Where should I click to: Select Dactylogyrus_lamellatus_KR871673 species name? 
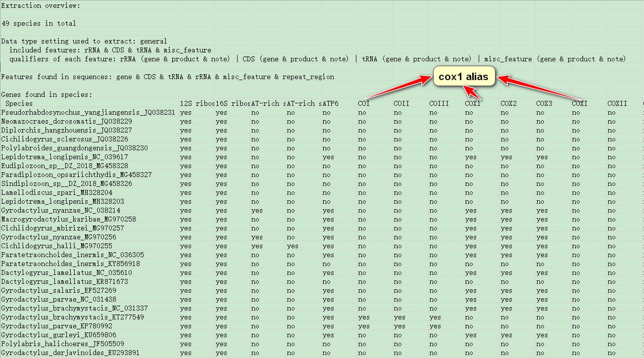64,282
